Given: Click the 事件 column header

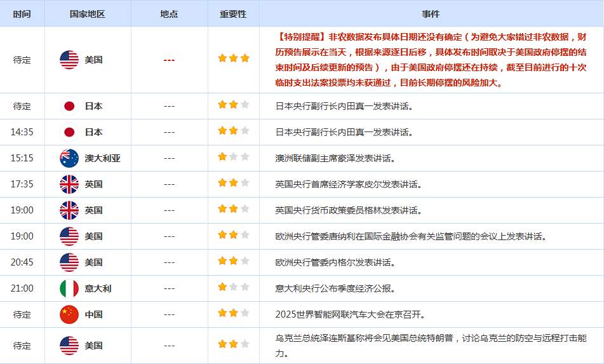Looking at the screenshot, I should [431, 14].
